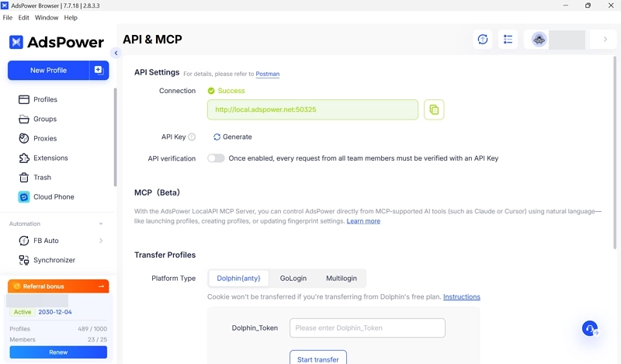This screenshot has width=621, height=364.
Task: Open the Window menu
Action: (47, 17)
